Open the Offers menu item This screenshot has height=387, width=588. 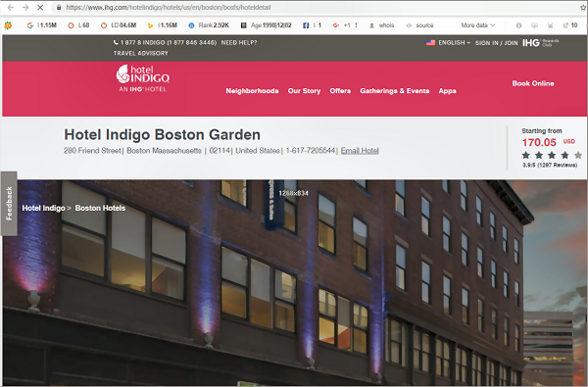340,91
